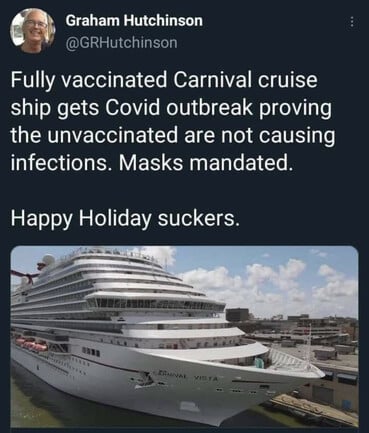Screen dimensions: 369x433
Task: Click the words 'Masks mandated.' in tweet
Action: [x=206, y=163]
